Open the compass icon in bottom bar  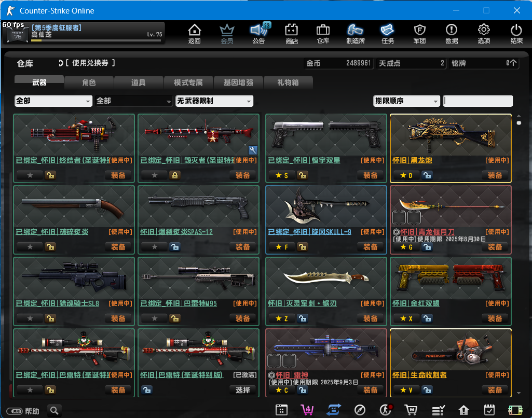click(360, 410)
